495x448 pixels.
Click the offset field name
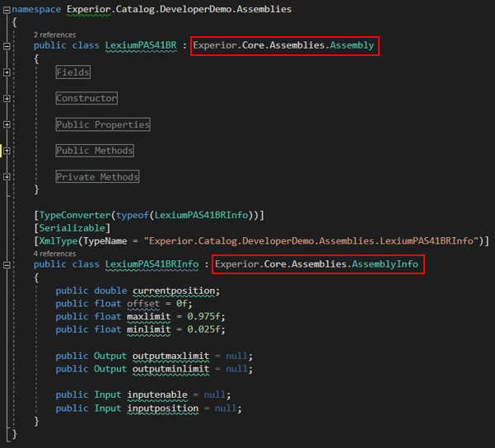click(143, 304)
